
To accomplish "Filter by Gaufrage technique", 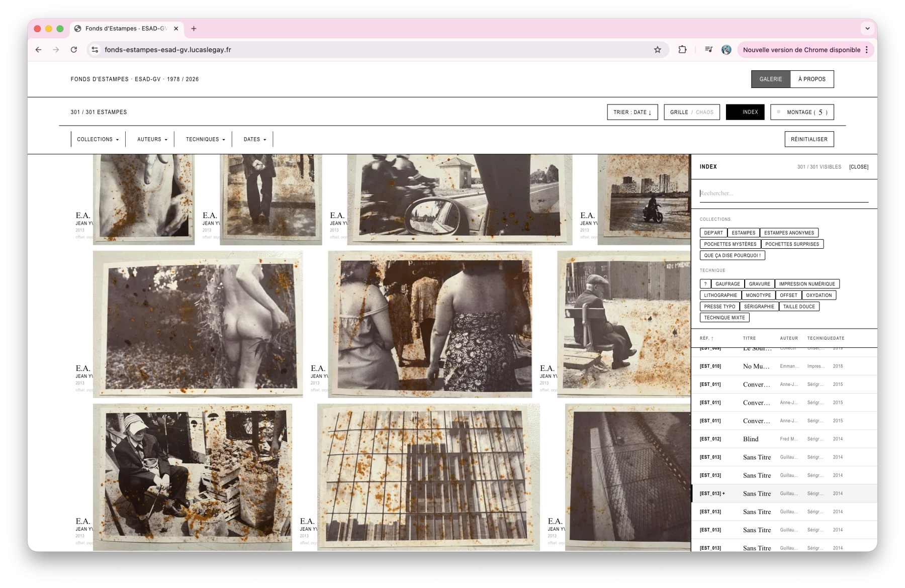I will pos(728,284).
